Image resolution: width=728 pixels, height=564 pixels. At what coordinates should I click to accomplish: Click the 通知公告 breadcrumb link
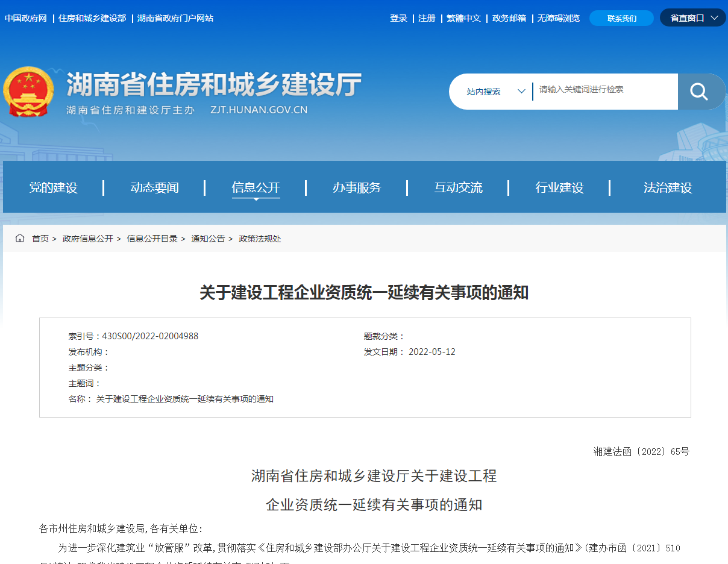207,238
